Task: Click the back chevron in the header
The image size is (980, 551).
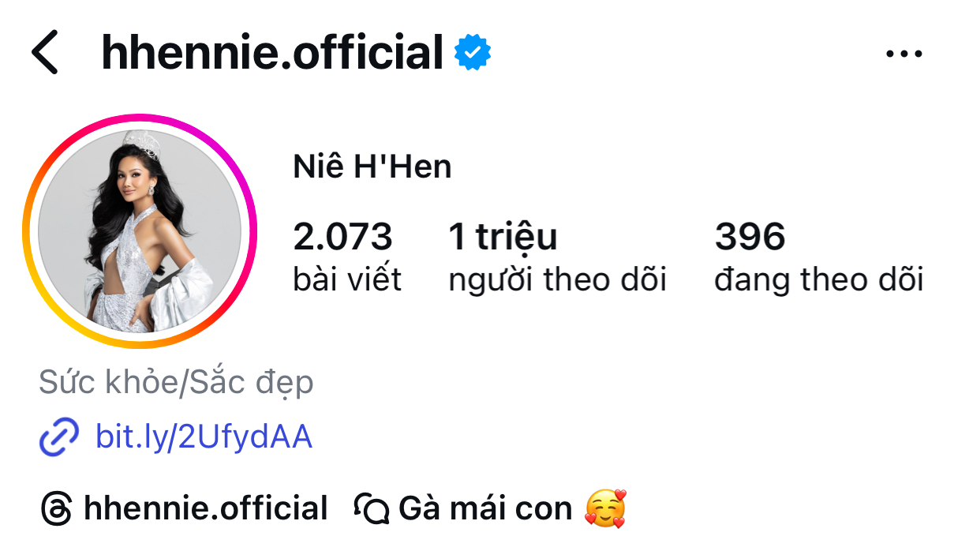Action: [x=49, y=52]
